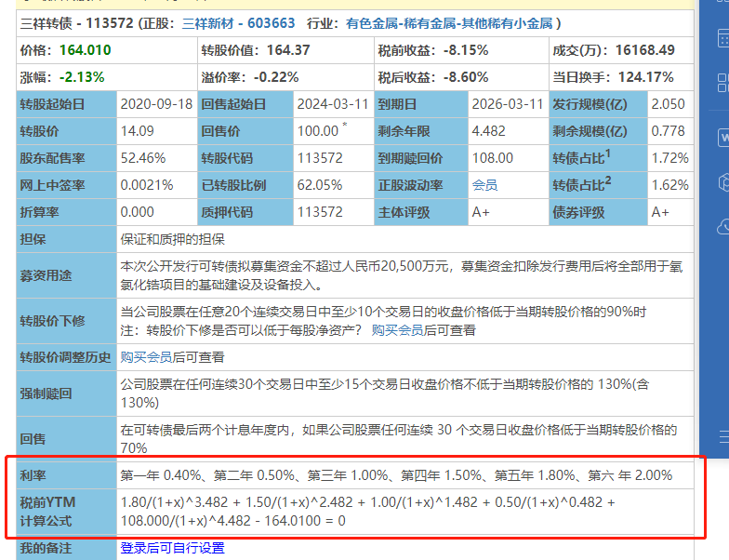This screenshot has width=729, height=560.
Task: Click 会员 link beside 正股波动率
Action: coord(484,185)
